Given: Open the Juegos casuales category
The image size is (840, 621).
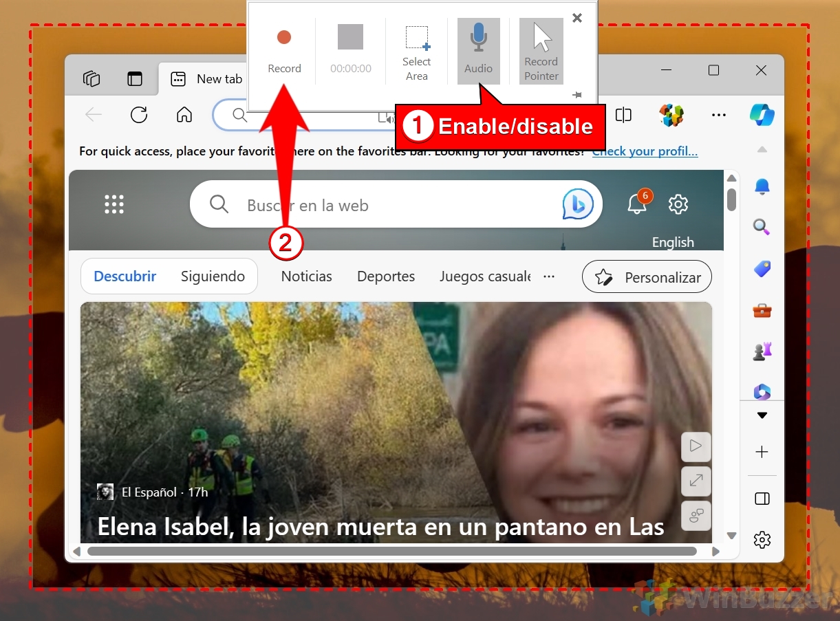Looking at the screenshot, I should click(485, 276).
